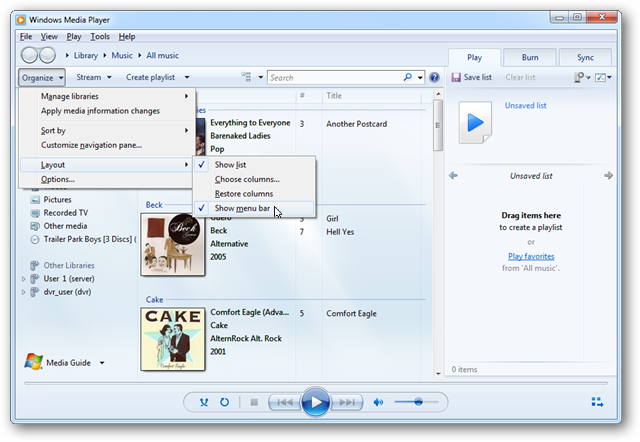Mute sound with the speaker icon
The height and width of the screenshot is (442, 640).
pyautogui.click(x=378, y=402)
